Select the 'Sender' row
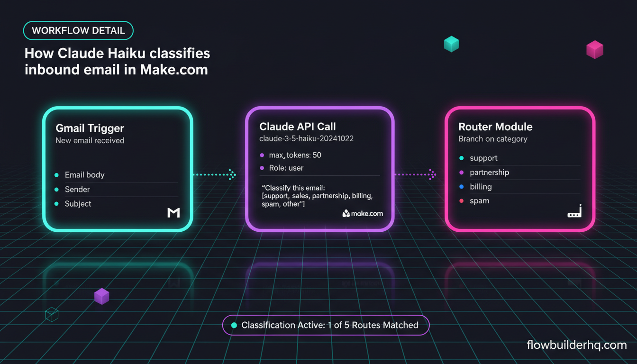Image resolution: width=637 pixels, height=364 pixels. click(116, 189)
